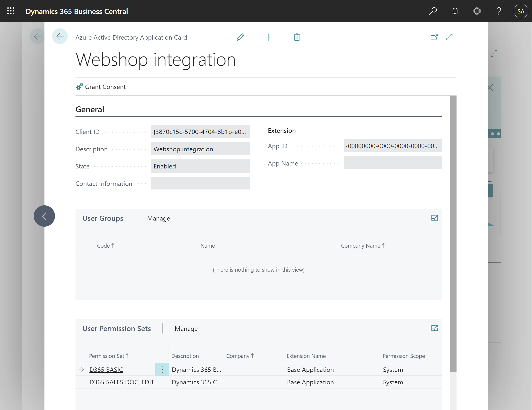This screenshot has height=410, width=532.
Task: Maximize the User Groups part
Action: [x=435, y=218]
